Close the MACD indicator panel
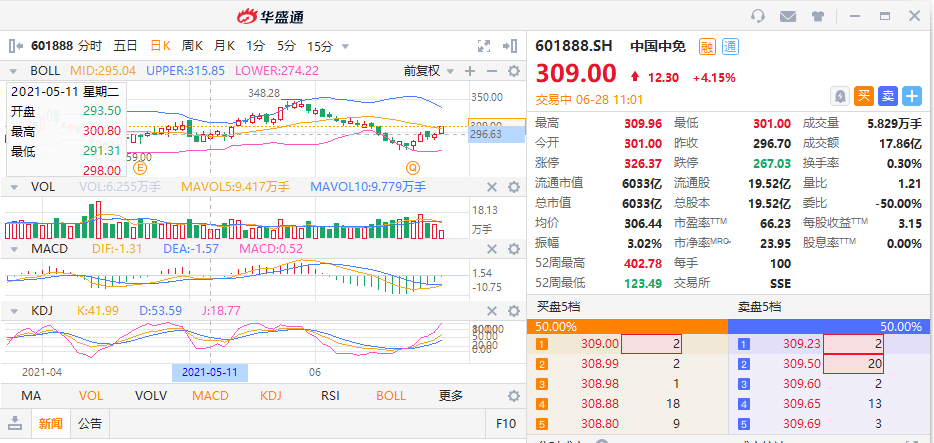Screen dimensions: 934x443 point(491,249)
